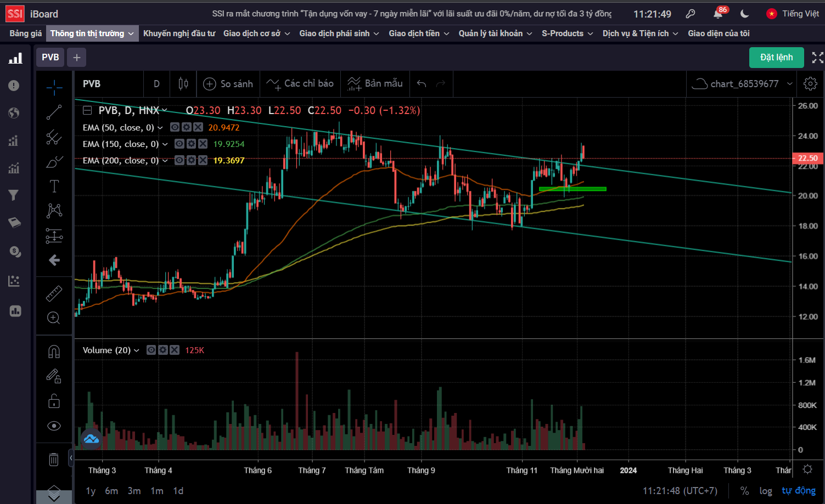
Task: Toggle dark mode moon icon
Action: [744, 14]
